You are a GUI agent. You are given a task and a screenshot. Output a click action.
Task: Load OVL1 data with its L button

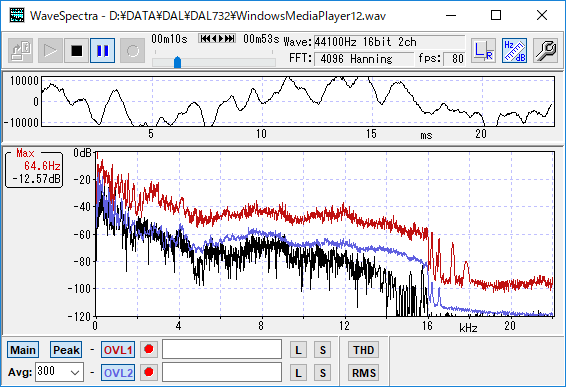click(298, 349)
